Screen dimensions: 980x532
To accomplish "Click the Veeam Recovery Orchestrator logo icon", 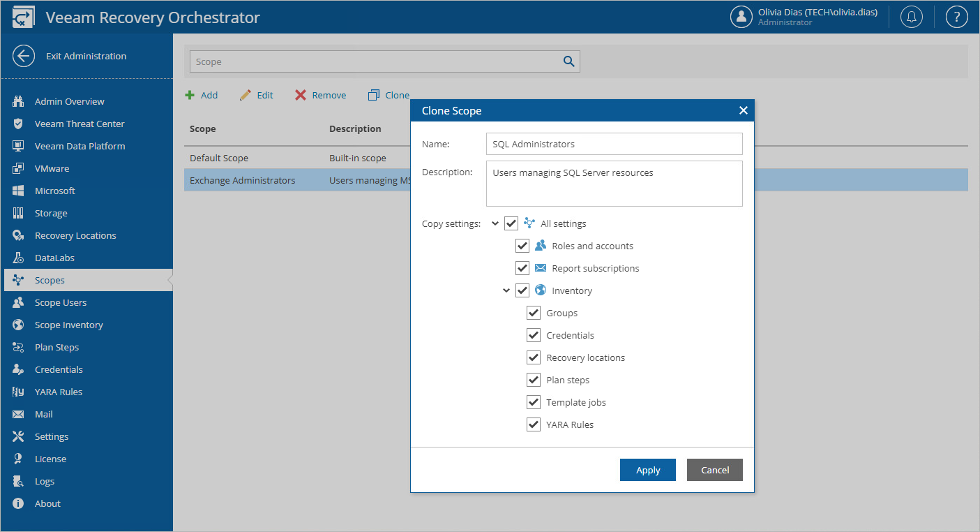I will [x=22, y=17].
